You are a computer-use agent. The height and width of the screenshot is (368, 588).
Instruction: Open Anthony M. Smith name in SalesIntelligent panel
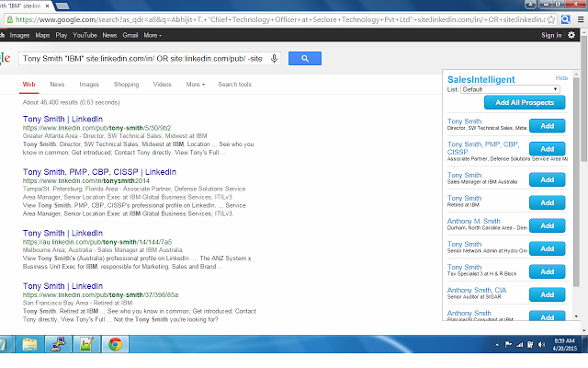[474, 221]
